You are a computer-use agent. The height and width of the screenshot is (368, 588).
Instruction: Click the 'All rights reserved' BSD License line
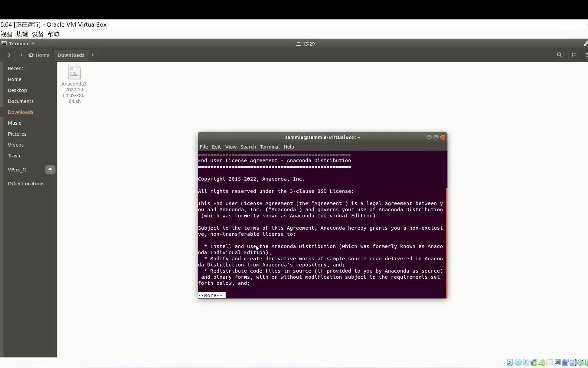(276, 191)
